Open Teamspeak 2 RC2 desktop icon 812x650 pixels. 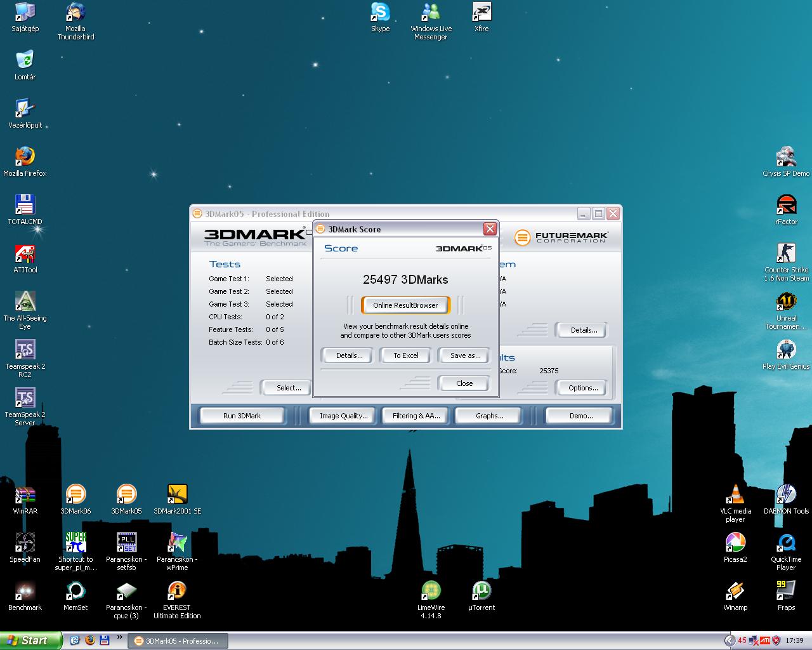point(25,359)
